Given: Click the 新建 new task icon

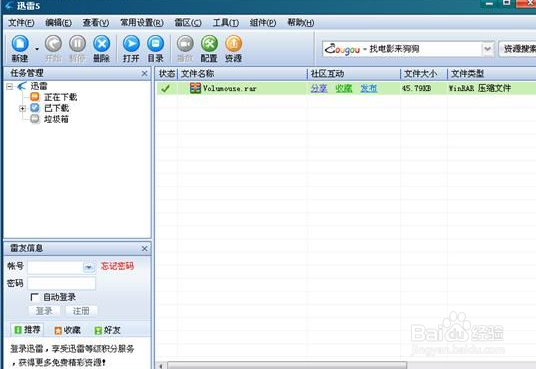Looking at the screenshot, I should 20,44.
